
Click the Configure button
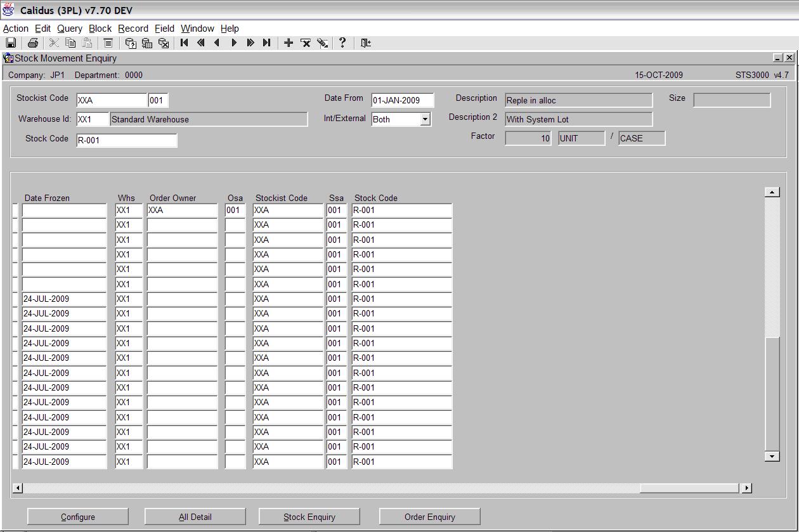click(78, 517)
